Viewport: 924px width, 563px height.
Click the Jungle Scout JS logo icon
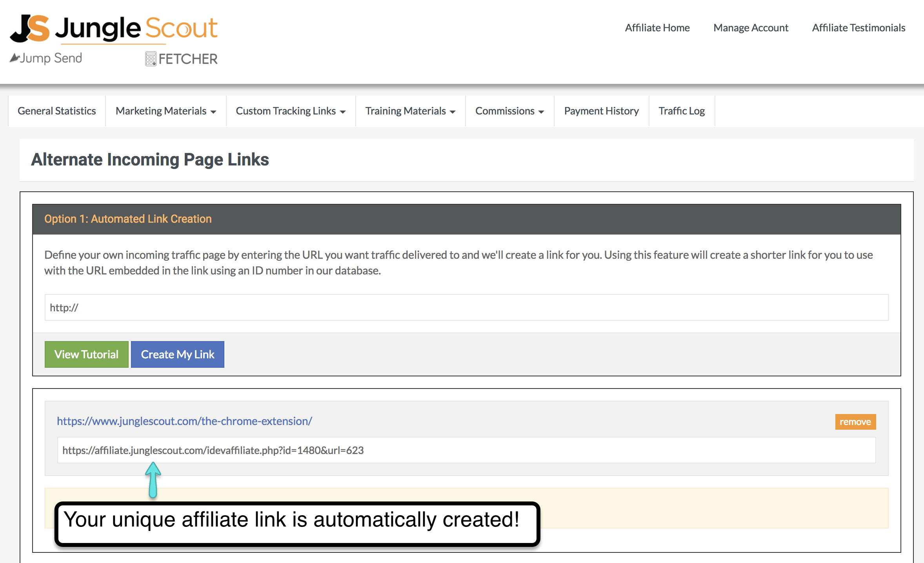pyautogui.click(x=30, y=28)
